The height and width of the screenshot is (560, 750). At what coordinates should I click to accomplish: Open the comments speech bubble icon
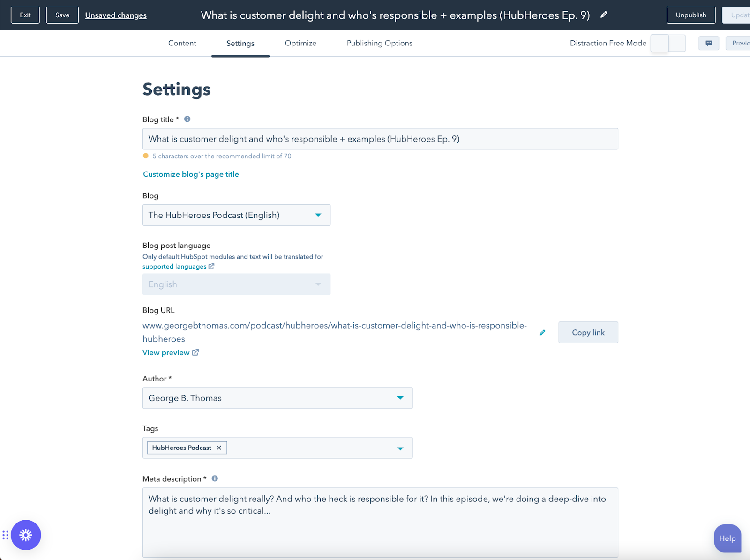pos(709,43)
